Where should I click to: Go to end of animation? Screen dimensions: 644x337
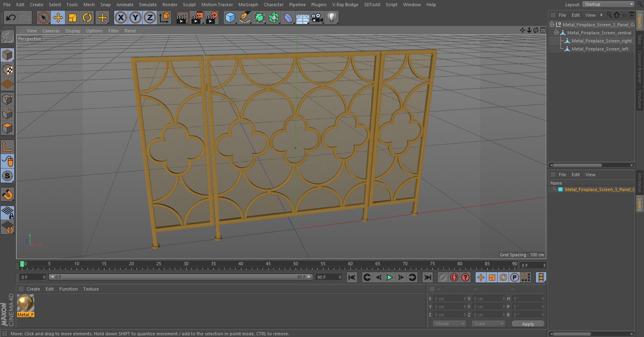click(427, 277)
